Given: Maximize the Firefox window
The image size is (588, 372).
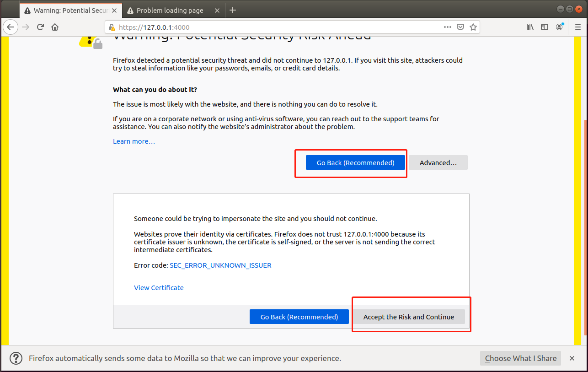Looking at the screenshot, I should point(569,9).
